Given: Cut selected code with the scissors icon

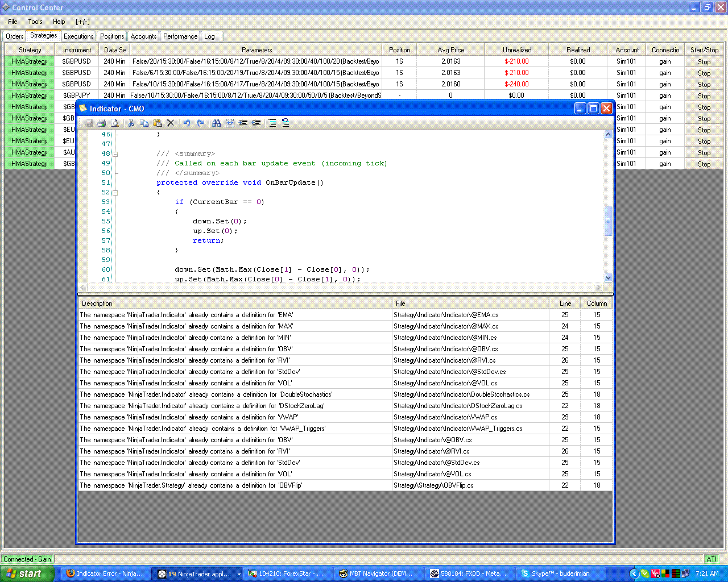Looking at the screenshot, I should point(131,123).
